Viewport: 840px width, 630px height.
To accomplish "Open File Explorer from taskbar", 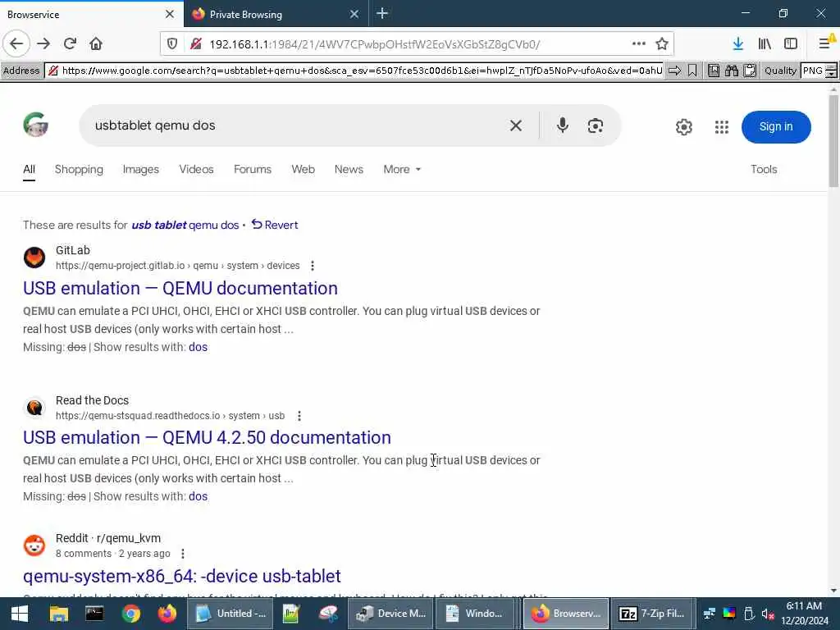I will coord(59,614).
